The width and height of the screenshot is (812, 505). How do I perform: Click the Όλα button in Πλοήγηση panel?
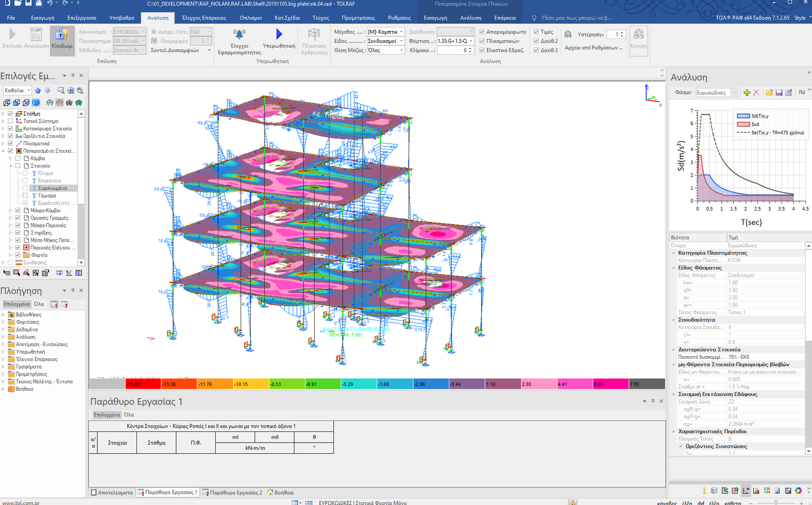coord(39,304)
